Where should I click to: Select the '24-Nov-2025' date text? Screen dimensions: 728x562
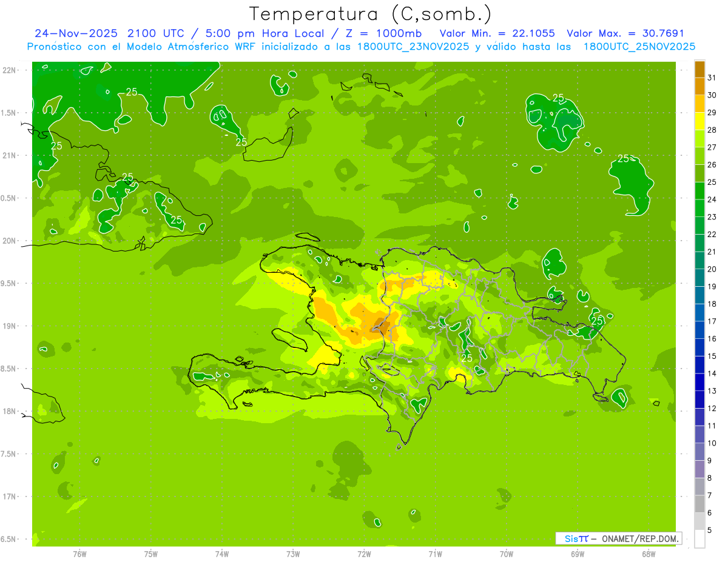[76, 33]
